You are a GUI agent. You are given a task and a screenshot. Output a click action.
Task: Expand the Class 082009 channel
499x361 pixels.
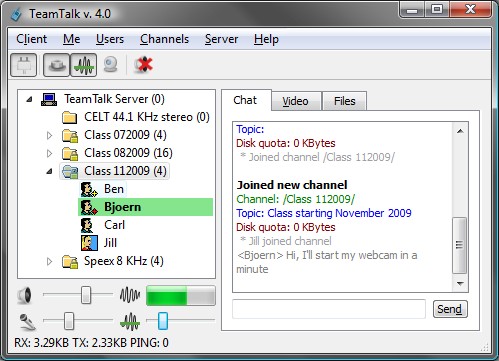pyautogui.click(x=49, y=153)
